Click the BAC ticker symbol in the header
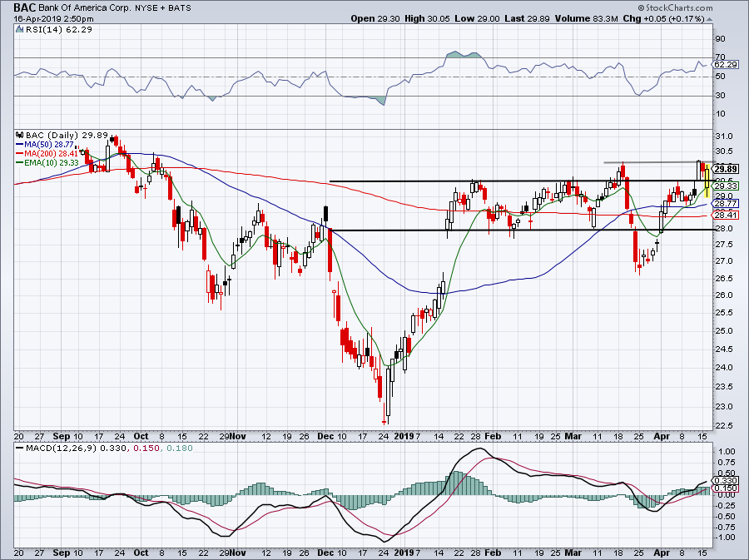Image resolution: width=749 pixels, height=560 pixels. [x=24, y=7]
